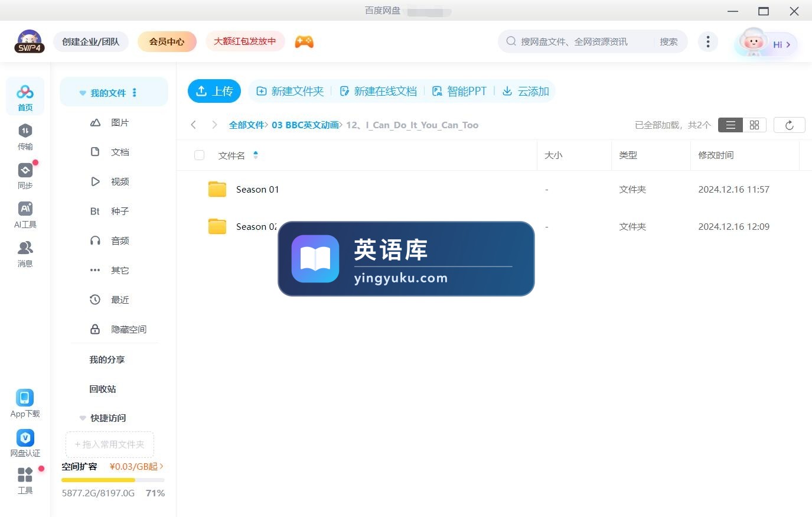Click the 拖入常用文件夹 drop area
The height and width of the screenshot is (517, 812).
[109, 444]
